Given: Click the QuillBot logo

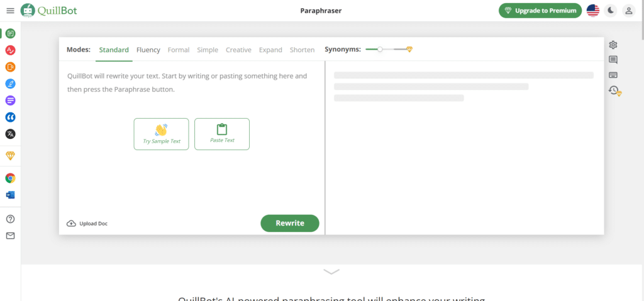Looking at the screenshot, I should pos(49,11).
